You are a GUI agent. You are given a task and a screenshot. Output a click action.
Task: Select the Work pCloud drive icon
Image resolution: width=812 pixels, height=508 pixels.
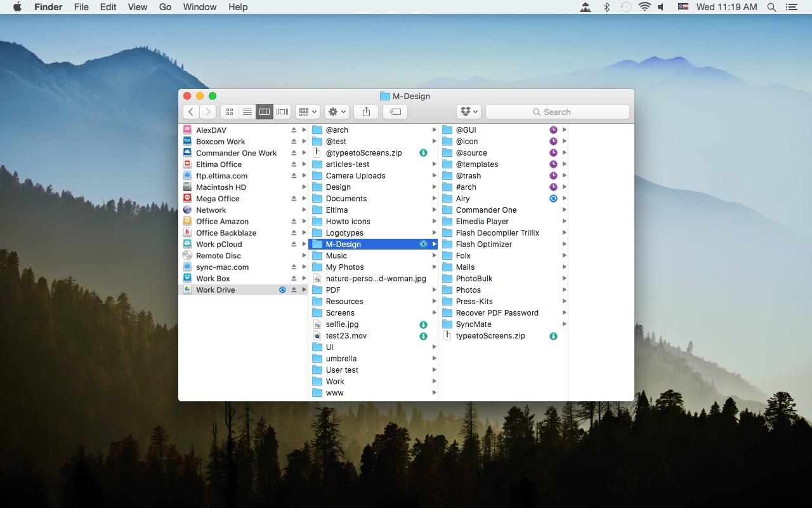[x=187, y=244]
